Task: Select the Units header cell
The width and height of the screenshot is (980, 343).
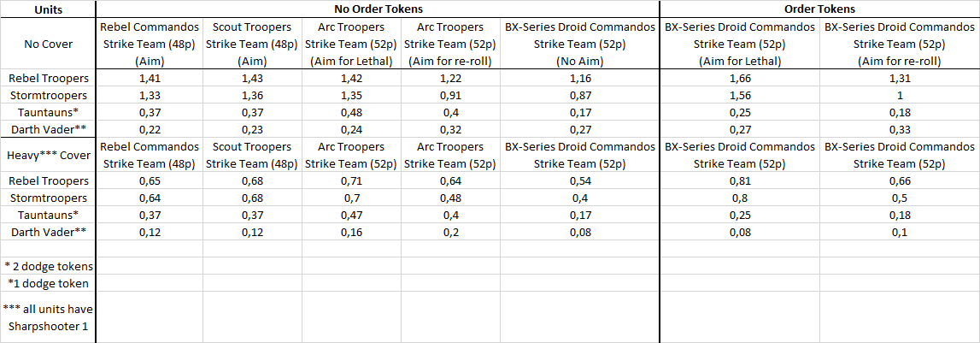Action: pyautogui.click(x=48, y=9)
